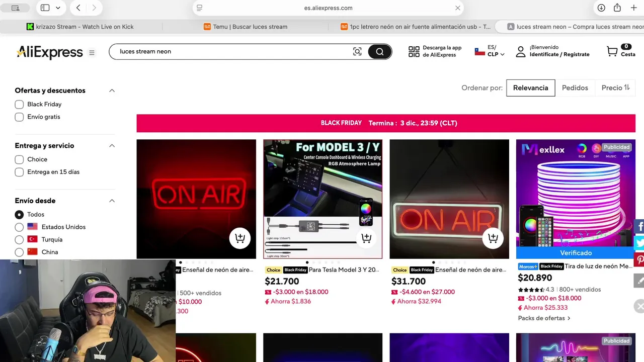Click the Safari share icon
This screenshot has height=362, width=644.
[x=617, y=8]
